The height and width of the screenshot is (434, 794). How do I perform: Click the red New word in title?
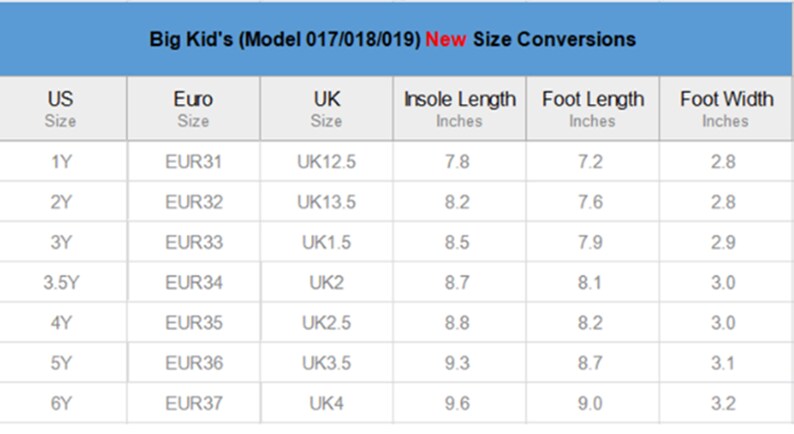[446, 40]
